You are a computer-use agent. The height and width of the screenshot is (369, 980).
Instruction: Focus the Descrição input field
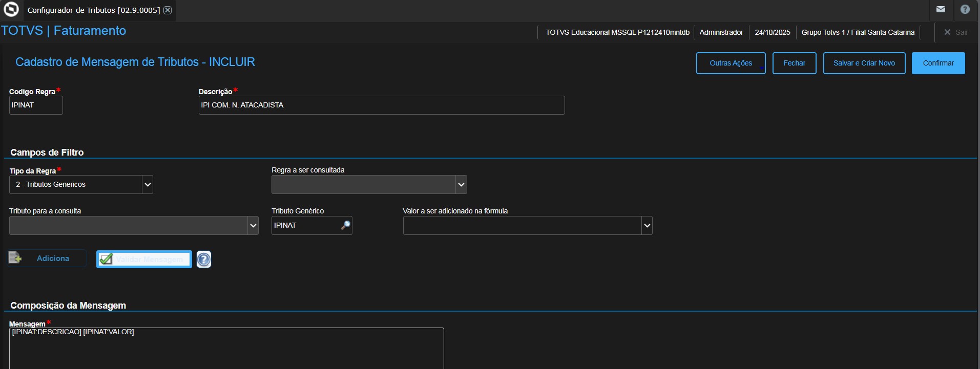pos(381,105)
